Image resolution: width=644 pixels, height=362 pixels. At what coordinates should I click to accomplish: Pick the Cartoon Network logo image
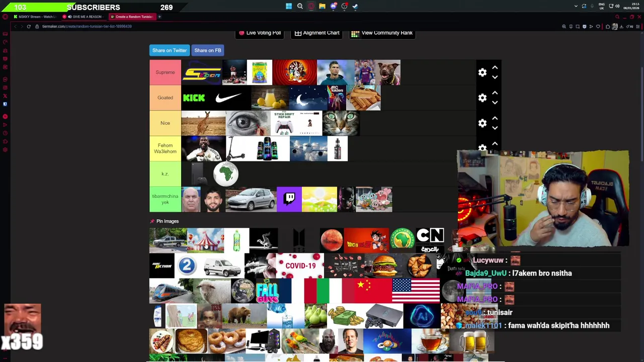click(430, 240)
